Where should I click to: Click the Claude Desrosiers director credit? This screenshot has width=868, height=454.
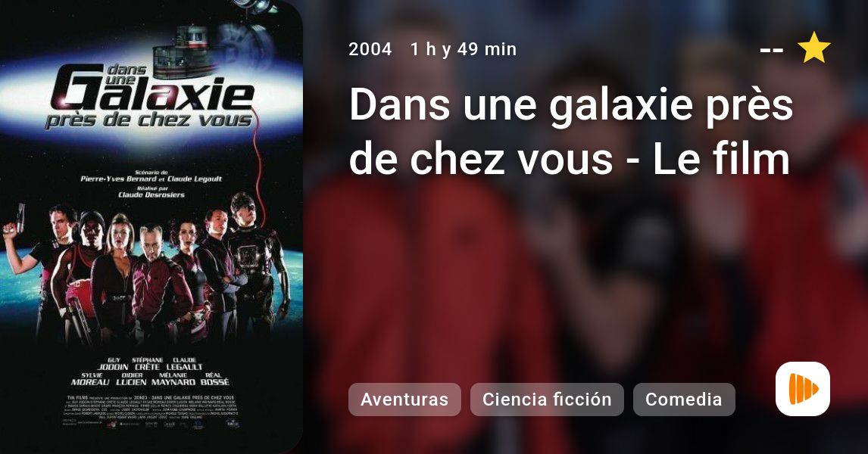[x=151, y=192]
